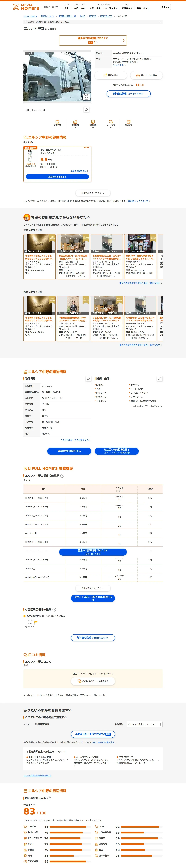Click the ログイン button
The width and height of the screenshot is (186, 868).
tap(165, 7)
